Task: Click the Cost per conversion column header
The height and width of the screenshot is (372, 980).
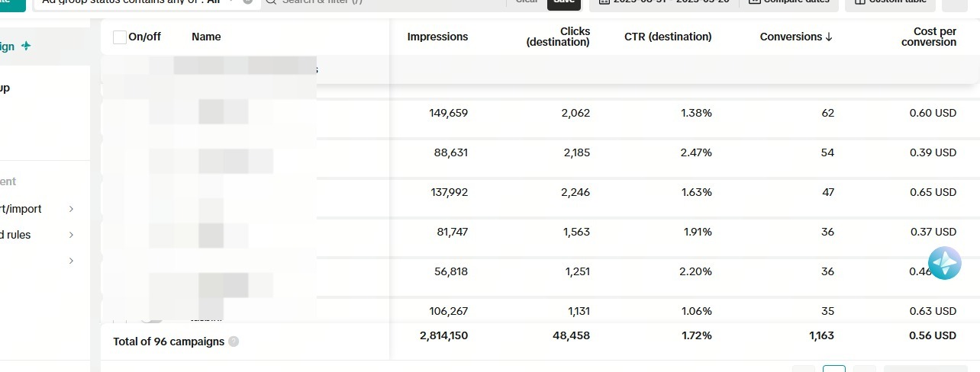Action: (x=928, y=37)
